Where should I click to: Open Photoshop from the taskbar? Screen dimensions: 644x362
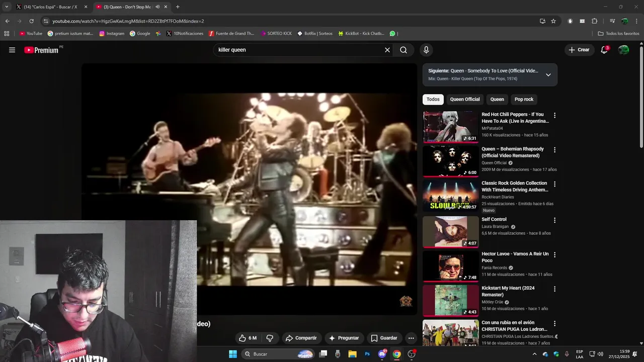367,354
